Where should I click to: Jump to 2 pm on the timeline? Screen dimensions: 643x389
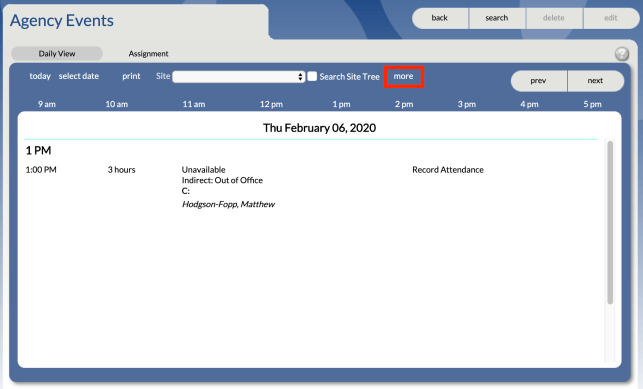click(x=404, y=104)
